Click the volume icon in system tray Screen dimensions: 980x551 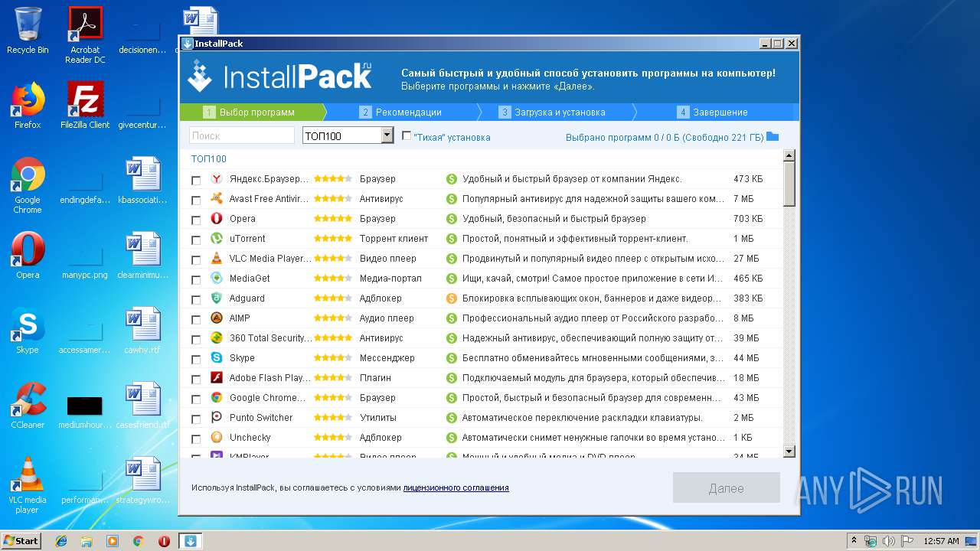tap(887, 541)
